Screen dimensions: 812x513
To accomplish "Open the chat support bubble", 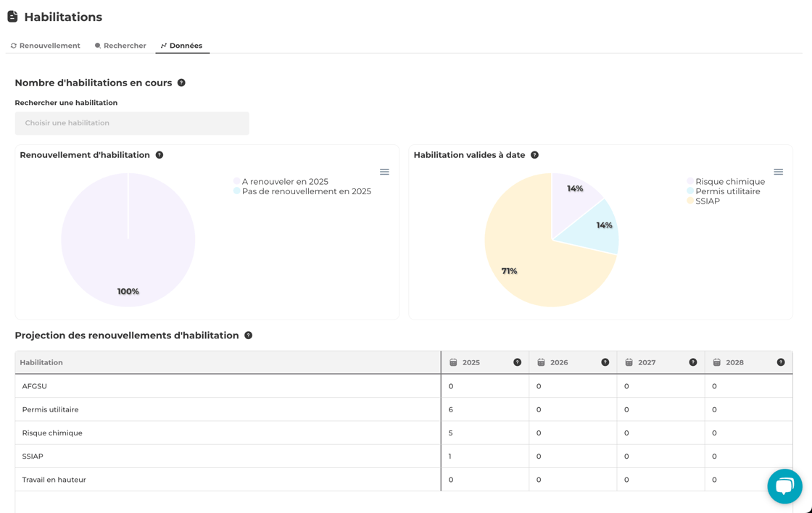I will point(784,486).
